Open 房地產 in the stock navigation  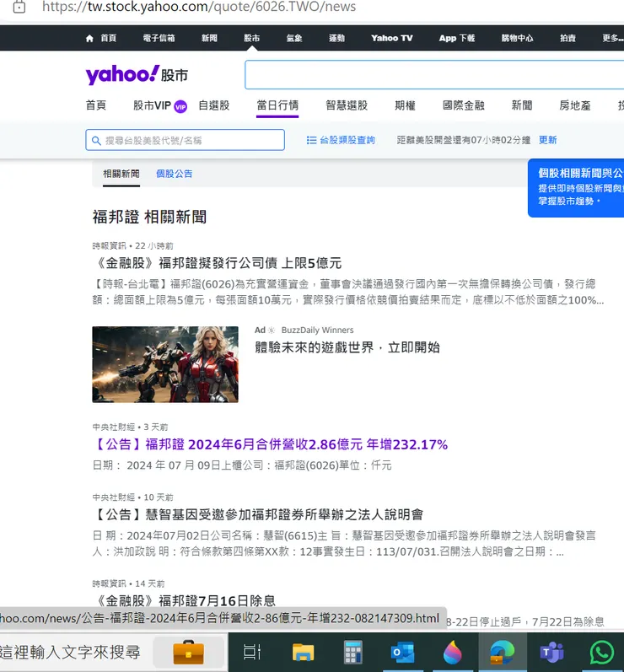coord(575,105)
